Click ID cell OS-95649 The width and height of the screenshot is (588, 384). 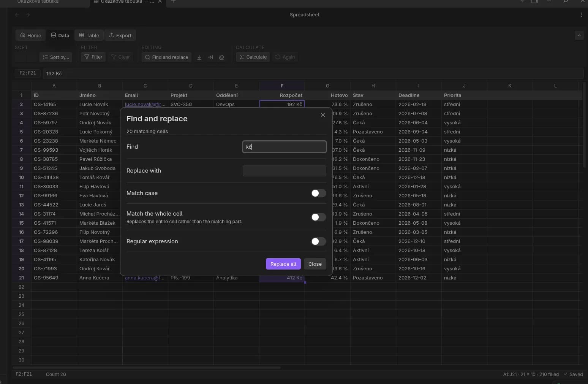tap(54, 278)
